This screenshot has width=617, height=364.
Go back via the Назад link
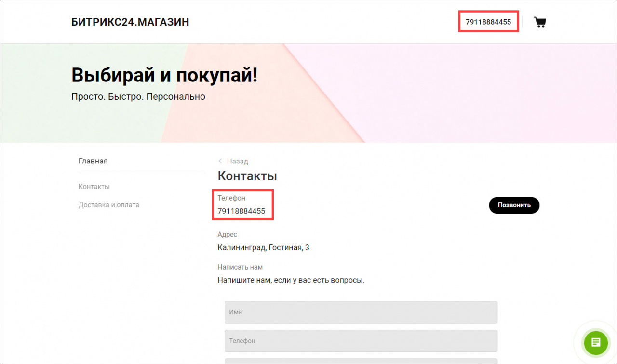tap(237, 161)
